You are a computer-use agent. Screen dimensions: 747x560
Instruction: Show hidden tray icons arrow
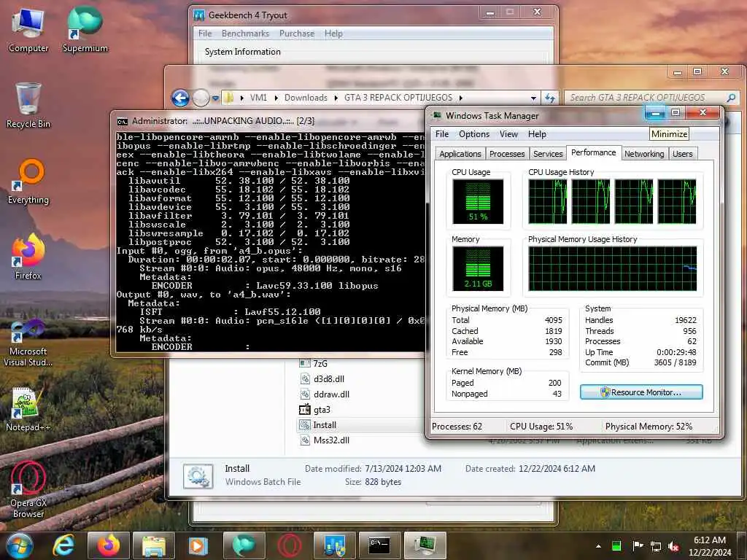[598, 546]
